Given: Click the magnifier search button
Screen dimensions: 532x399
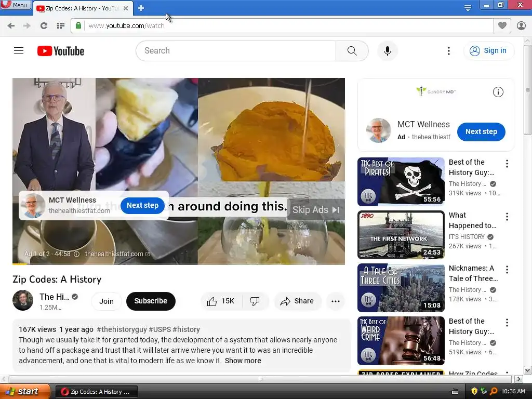Looking at the screenshot, I should (x=352, y=51).
